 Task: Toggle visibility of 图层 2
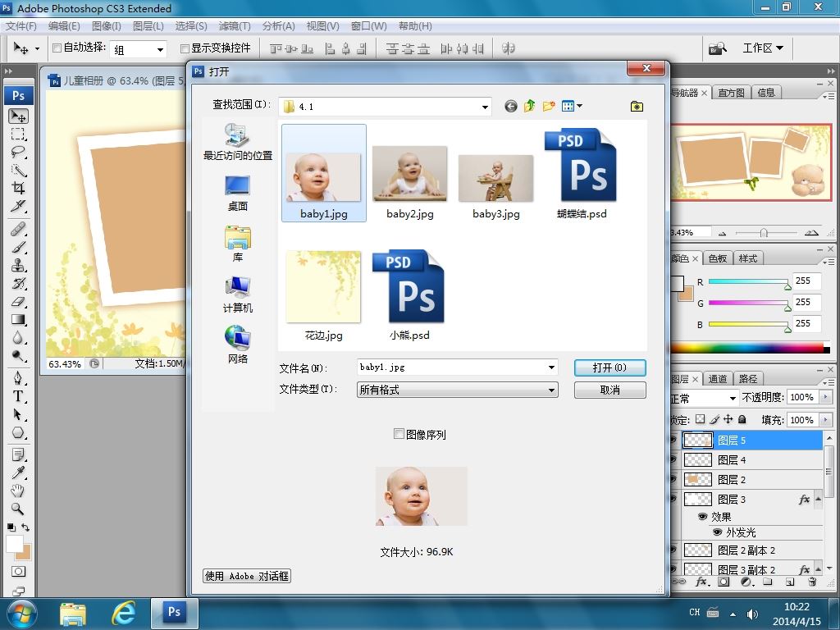pyautogui.click(x=674, y=479)
